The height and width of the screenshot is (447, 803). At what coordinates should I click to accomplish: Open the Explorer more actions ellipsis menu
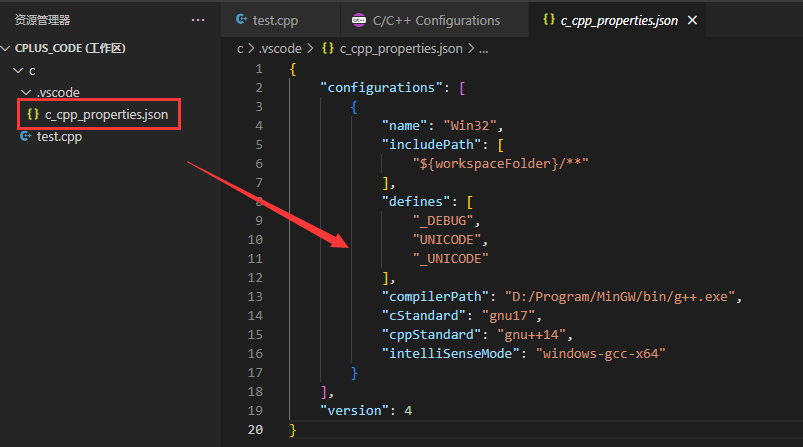click(x=197, y=20)
